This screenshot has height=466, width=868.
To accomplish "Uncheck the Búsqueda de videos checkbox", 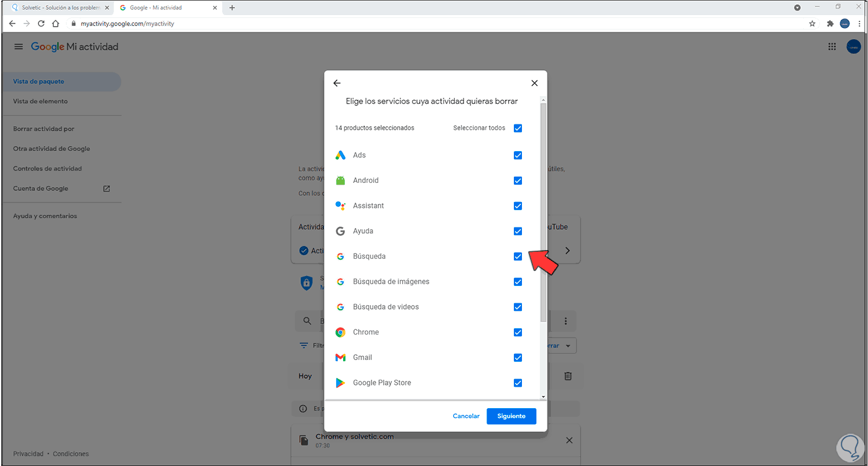I will 518,307.
